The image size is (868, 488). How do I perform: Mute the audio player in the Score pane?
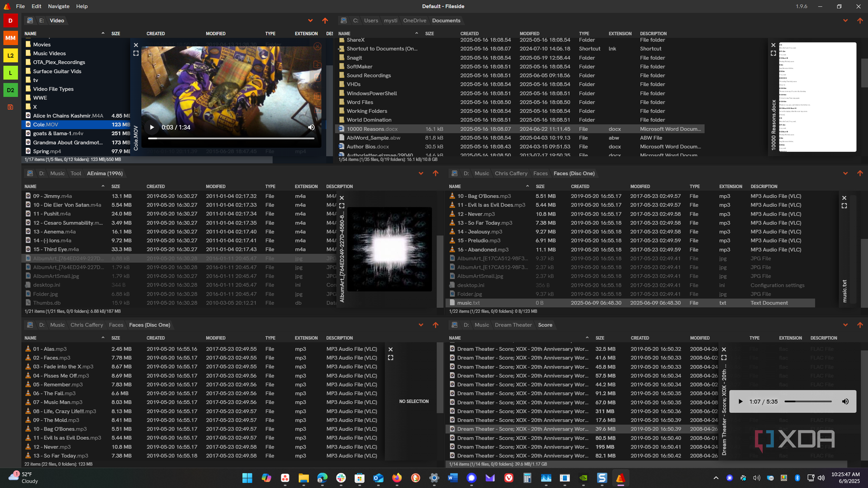845,401
